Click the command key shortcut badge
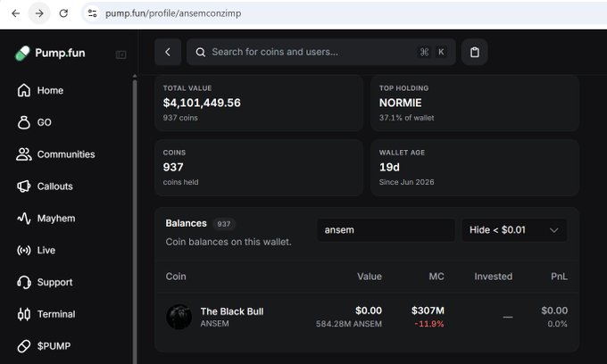 click(x=424, y=52)
